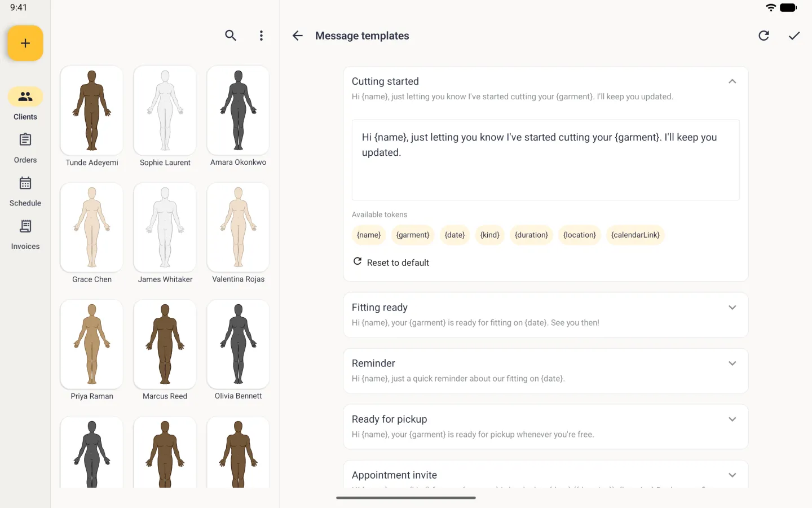Viewport: 812px width, 508px height.
Task: Expand the Appointment invite template
Action: click(732, 475)
